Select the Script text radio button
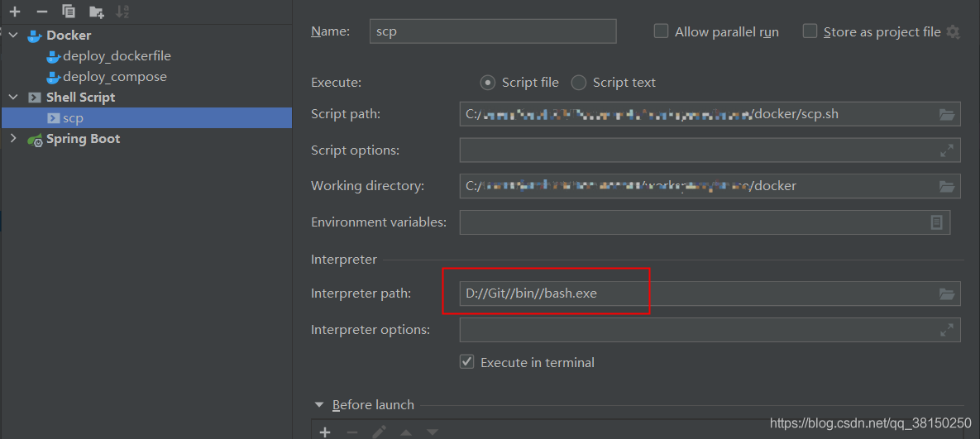 point(579,83)
